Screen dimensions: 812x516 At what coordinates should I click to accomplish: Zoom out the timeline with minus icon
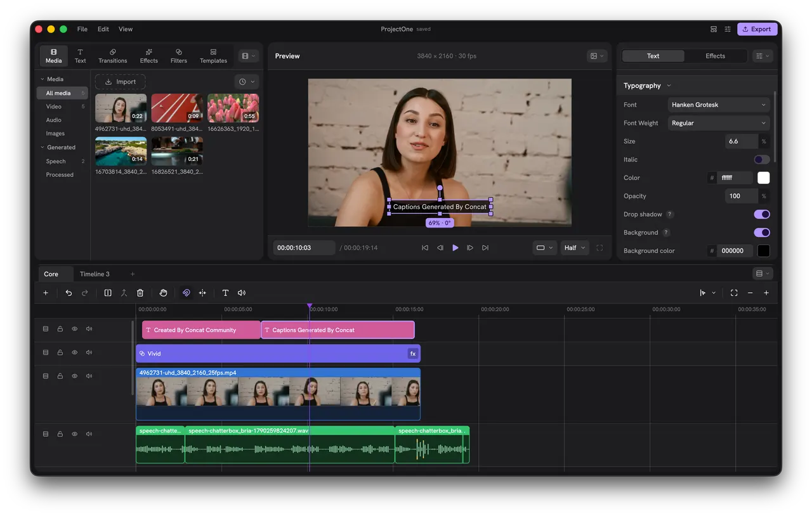point(750,293)
